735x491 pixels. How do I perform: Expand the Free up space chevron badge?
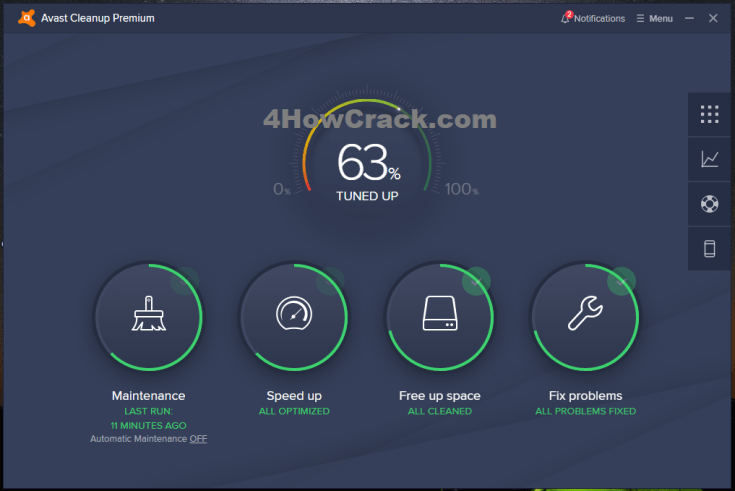click(x=476, y=281)
